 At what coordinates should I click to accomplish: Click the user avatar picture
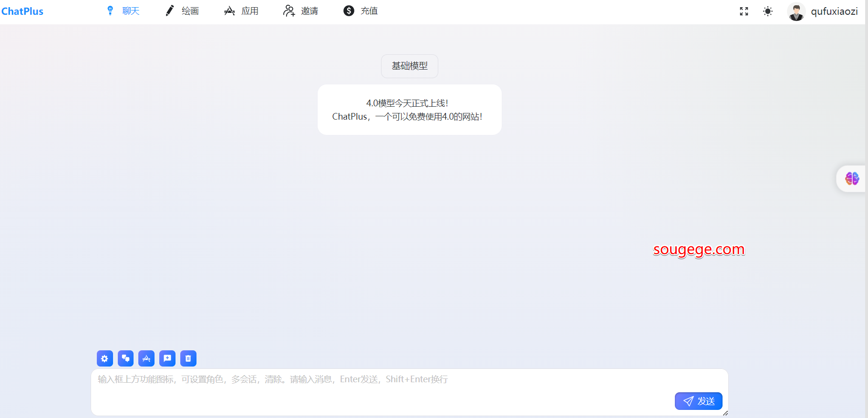796,11
